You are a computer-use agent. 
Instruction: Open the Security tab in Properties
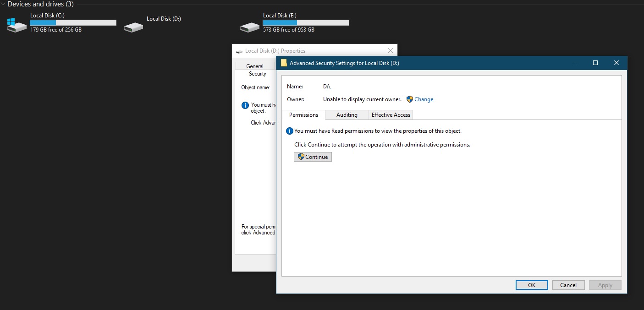tap(257, 74)
